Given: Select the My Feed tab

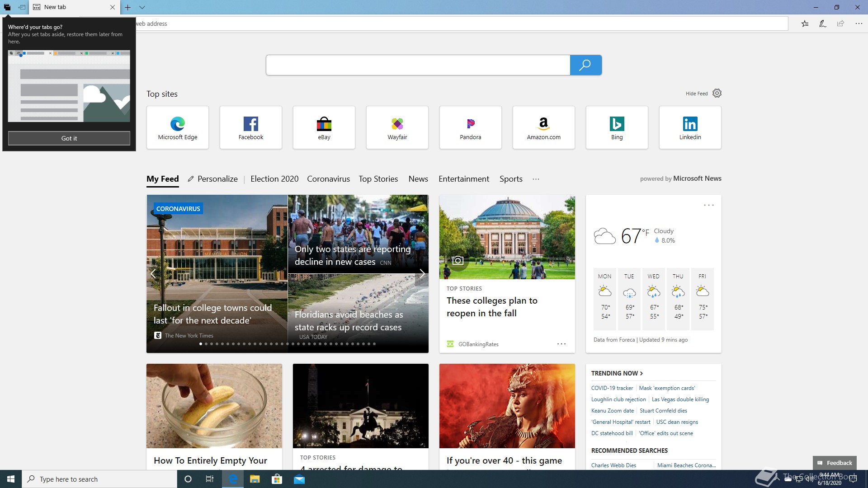Looking at the screenshot, I should click(x=163, y=179).
